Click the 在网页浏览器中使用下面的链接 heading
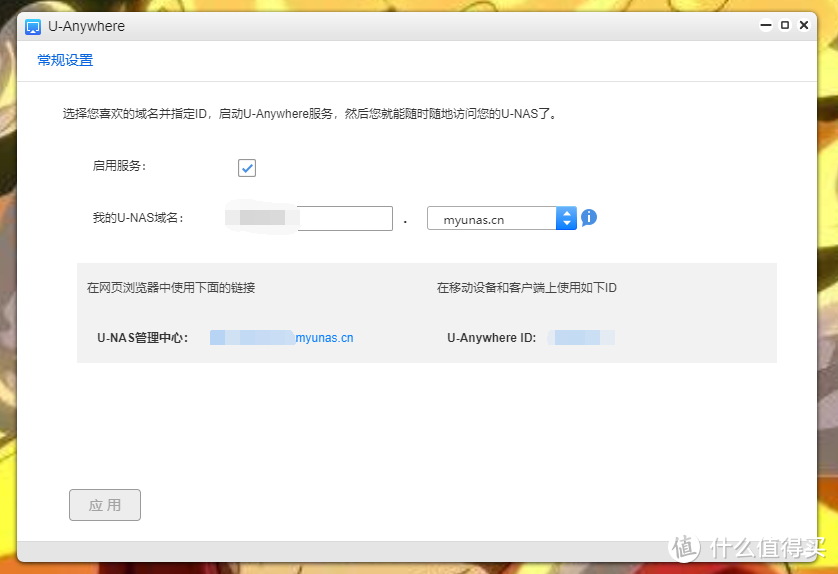 [171, 288]
